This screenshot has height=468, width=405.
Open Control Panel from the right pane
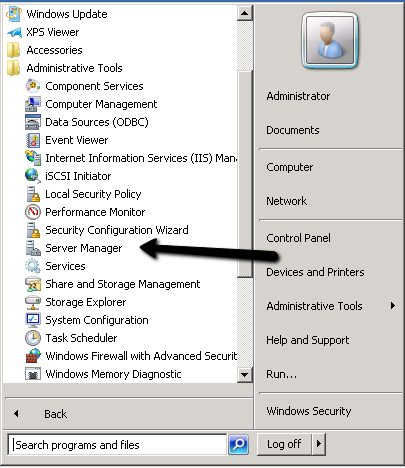pos(298,238)
